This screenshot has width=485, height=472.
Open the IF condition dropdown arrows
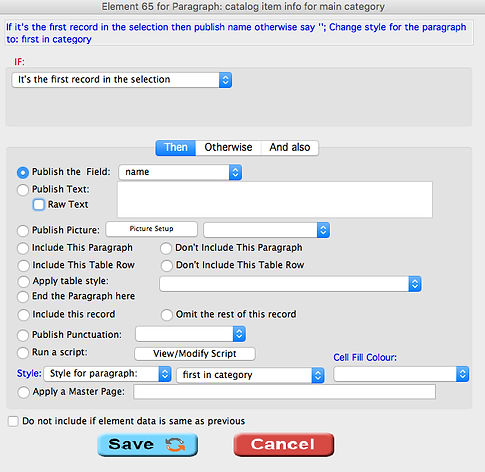[225, 80]
